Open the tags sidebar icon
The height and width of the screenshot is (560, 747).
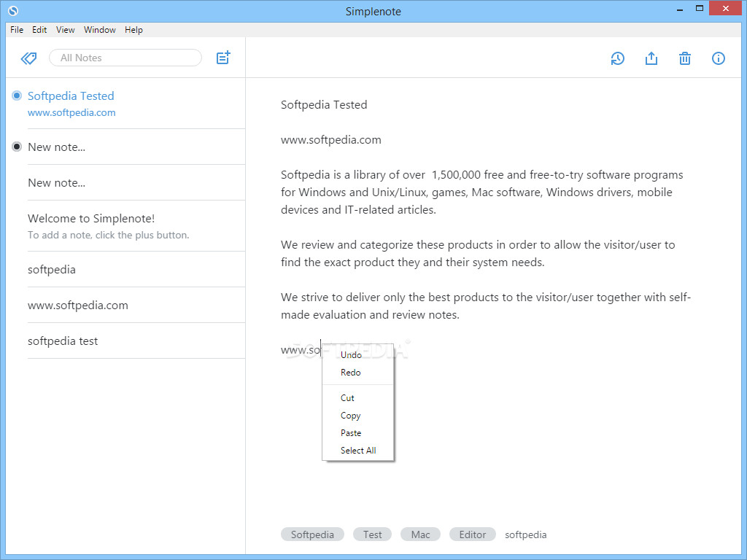pyautogui.click(x=28, y=58)
